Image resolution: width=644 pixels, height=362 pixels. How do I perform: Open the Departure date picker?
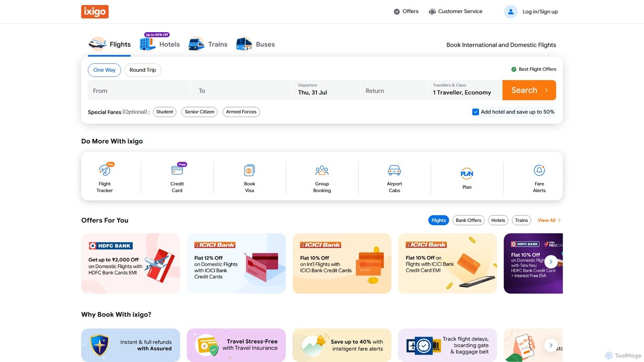pyautogui.click(x=327, y=90)
